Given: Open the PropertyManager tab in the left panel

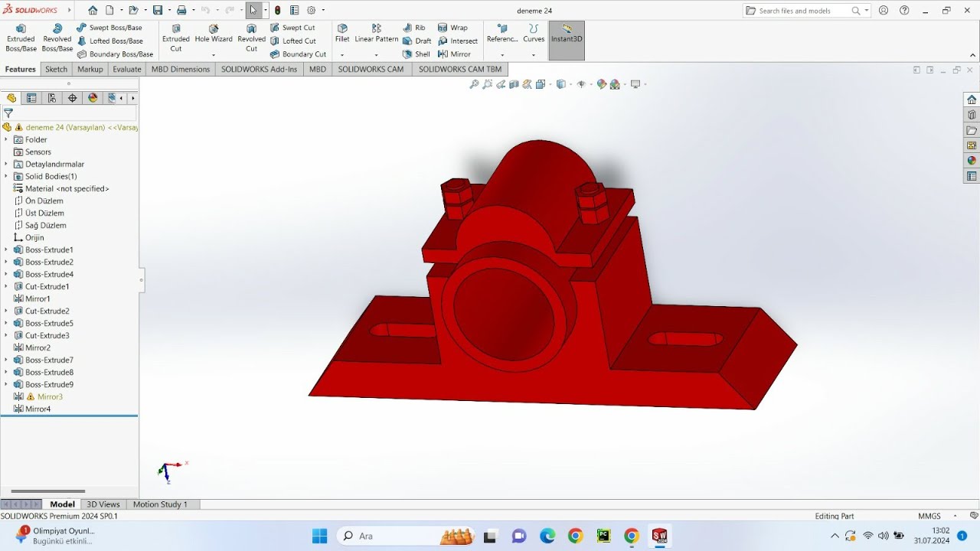Looking at the screenshot, I should 31,98.
